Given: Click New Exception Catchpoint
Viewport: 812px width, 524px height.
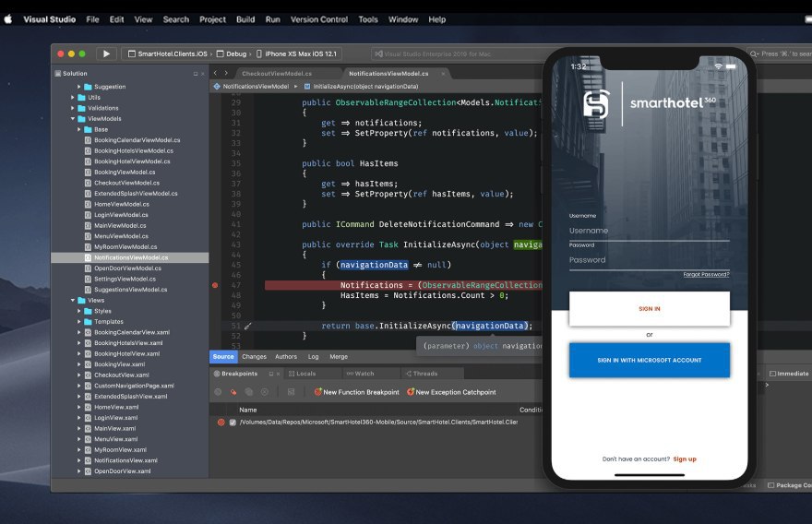Looking at the screenshot, I should point(451,392).
